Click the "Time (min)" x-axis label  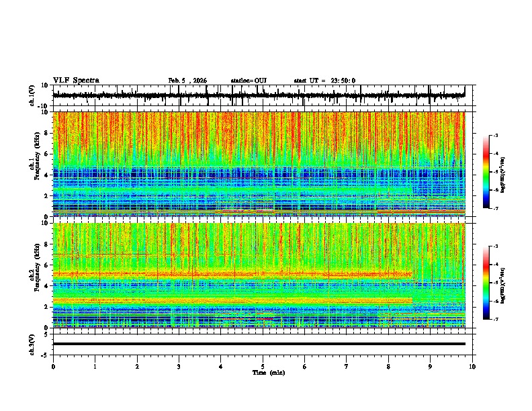(269, 373)
